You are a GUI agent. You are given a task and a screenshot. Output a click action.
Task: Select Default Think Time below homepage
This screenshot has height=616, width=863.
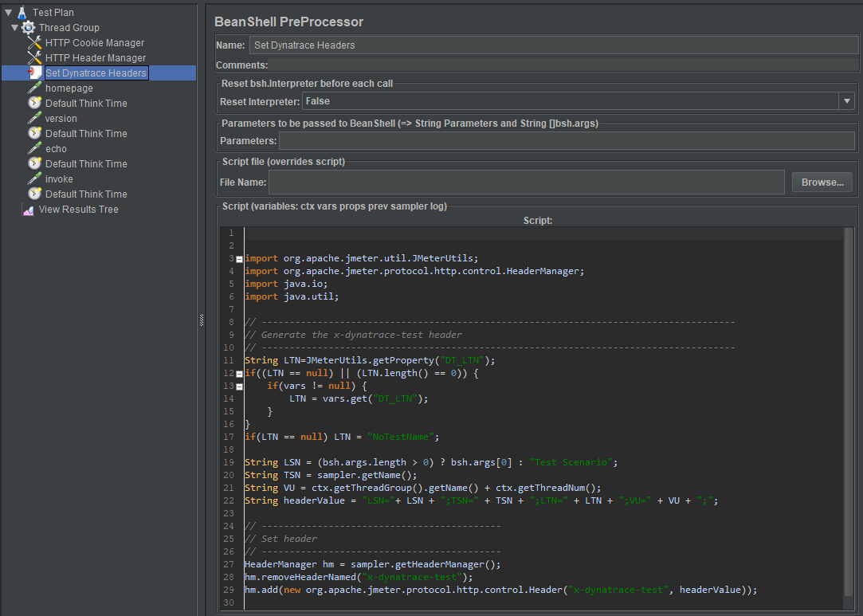tap(86, 103)
